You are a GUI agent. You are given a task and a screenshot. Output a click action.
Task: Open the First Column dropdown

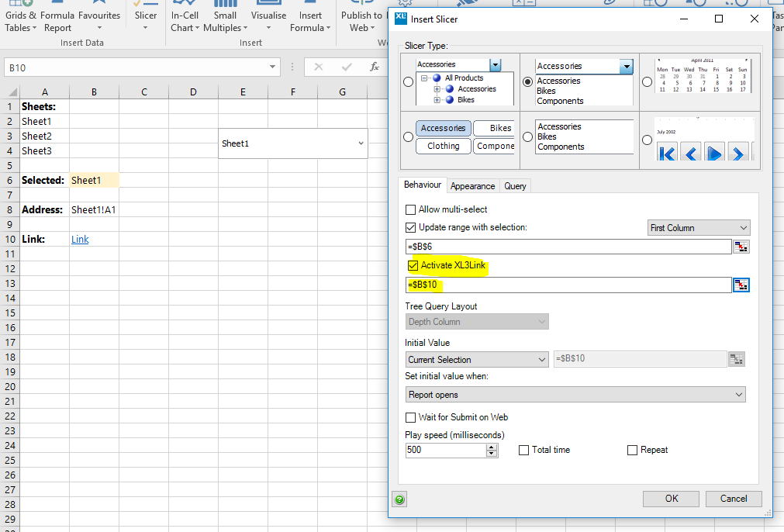(x=699, y=228)
